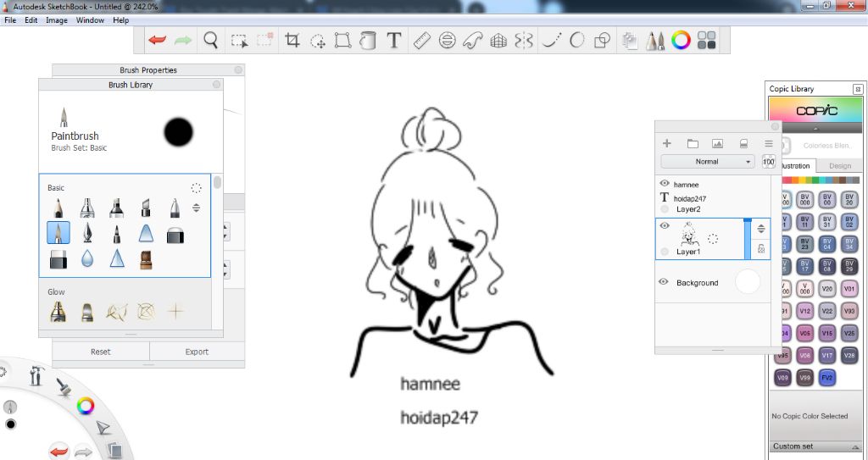
Task: Hide the Background layer
Action: (x=663, y=282)
